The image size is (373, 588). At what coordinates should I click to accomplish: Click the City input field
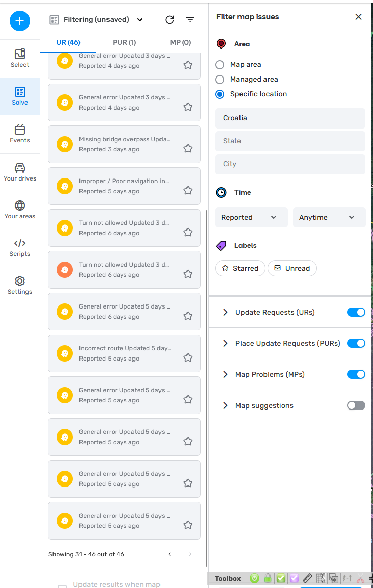(x=290, y=164)
